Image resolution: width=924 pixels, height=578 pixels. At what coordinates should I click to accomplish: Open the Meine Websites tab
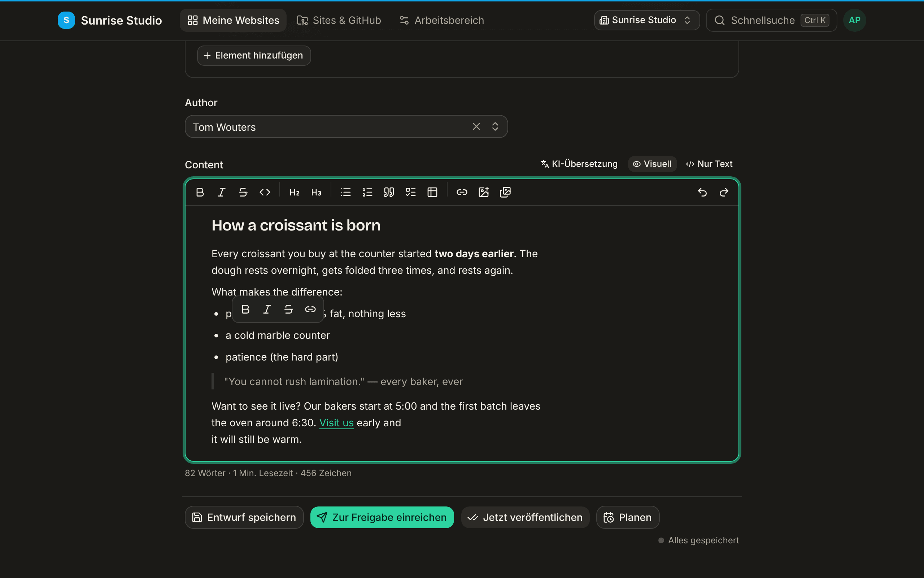(233, 20)
